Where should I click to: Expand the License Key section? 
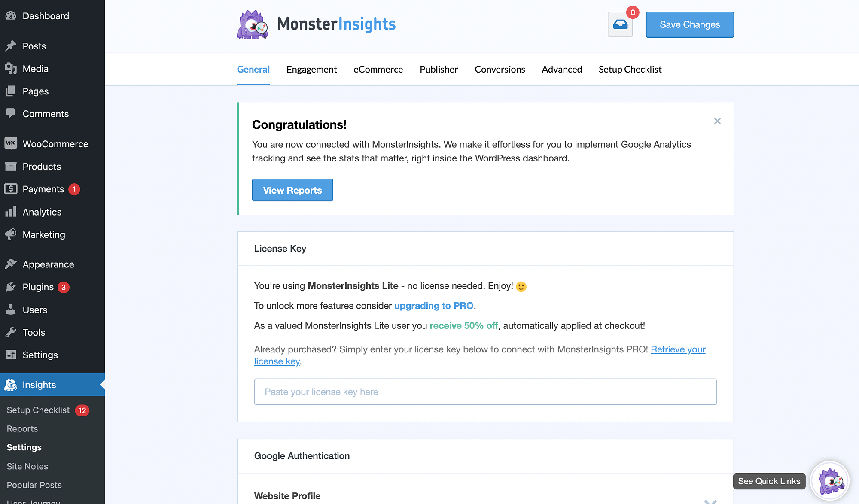(485, 248)
